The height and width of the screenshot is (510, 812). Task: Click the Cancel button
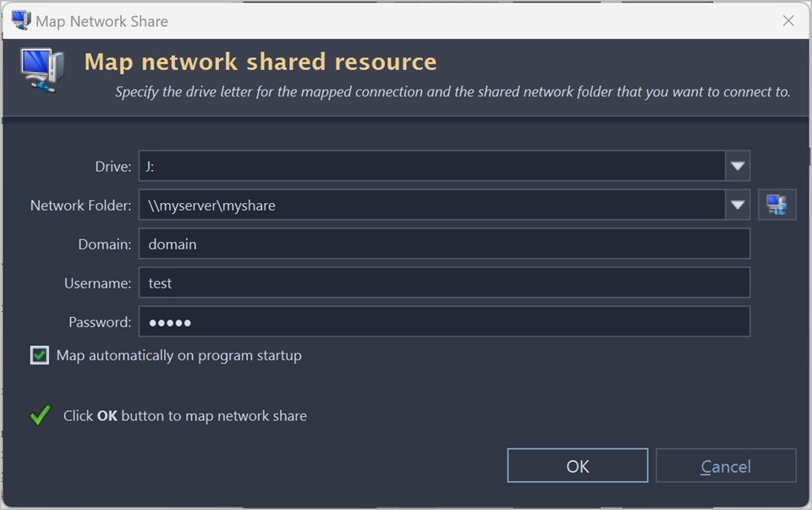click(x=726, y=466)
